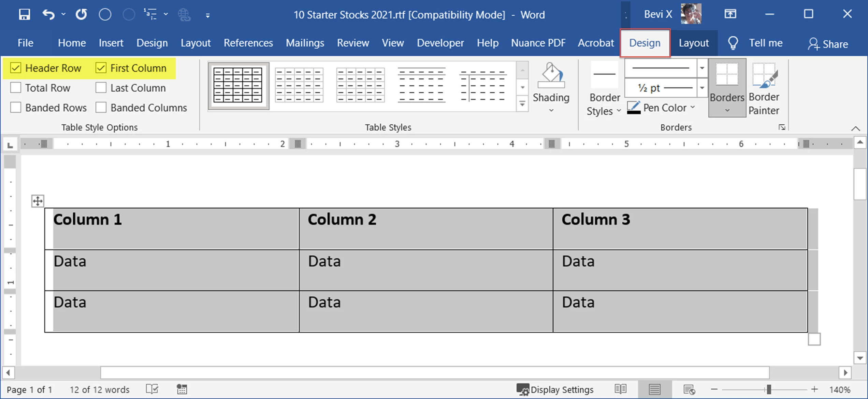Viewport: 868px width, 399px height.
Task: Click the Share button
Action: tap(828, 44)
